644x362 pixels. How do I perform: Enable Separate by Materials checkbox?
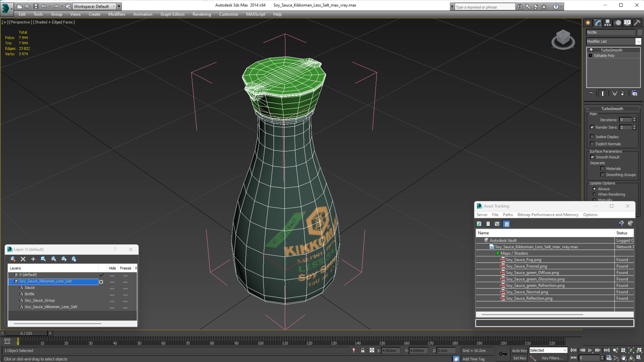[602, 168]
